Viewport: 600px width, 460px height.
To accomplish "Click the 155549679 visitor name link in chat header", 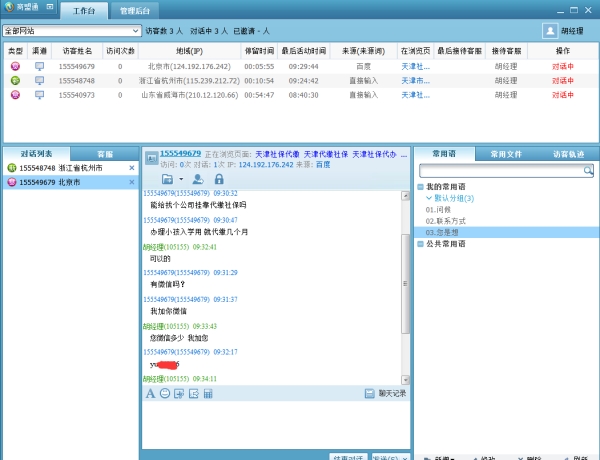I will [181, 153].
